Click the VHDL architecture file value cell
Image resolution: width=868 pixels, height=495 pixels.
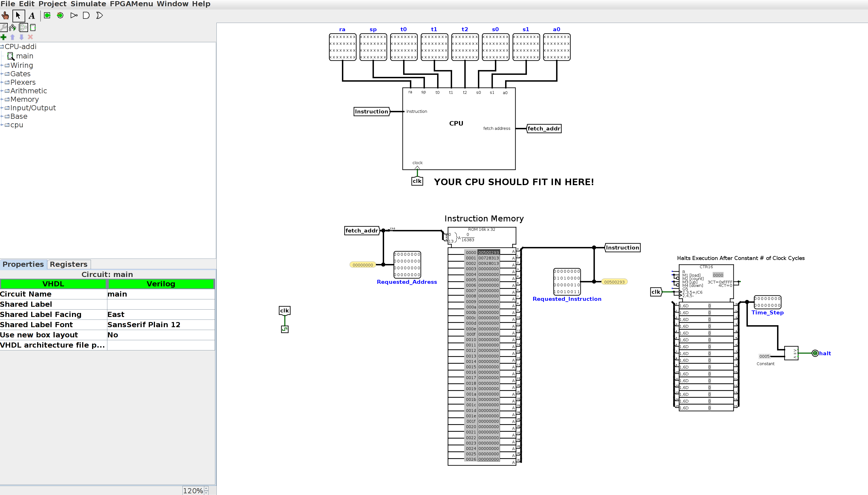pos(161,345)
